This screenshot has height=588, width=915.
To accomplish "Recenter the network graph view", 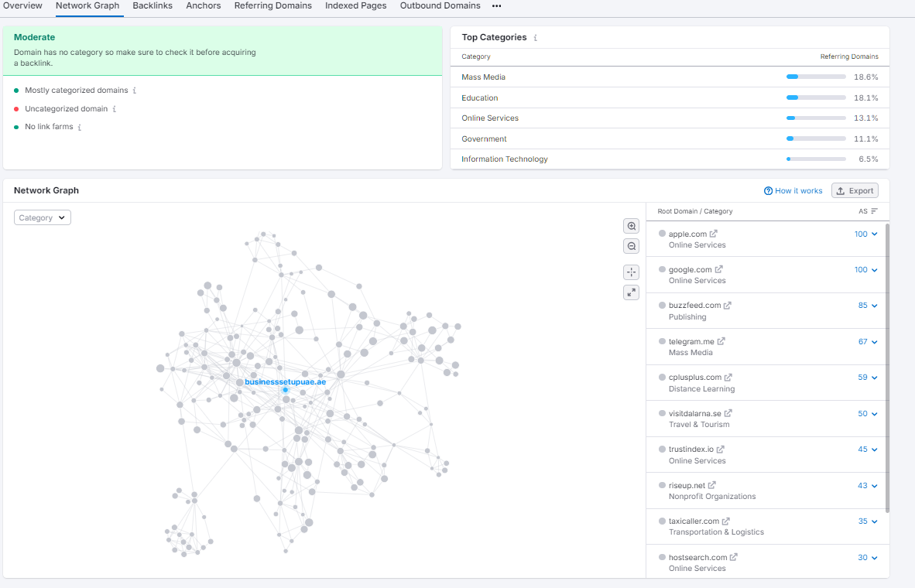I will [631, 272].
